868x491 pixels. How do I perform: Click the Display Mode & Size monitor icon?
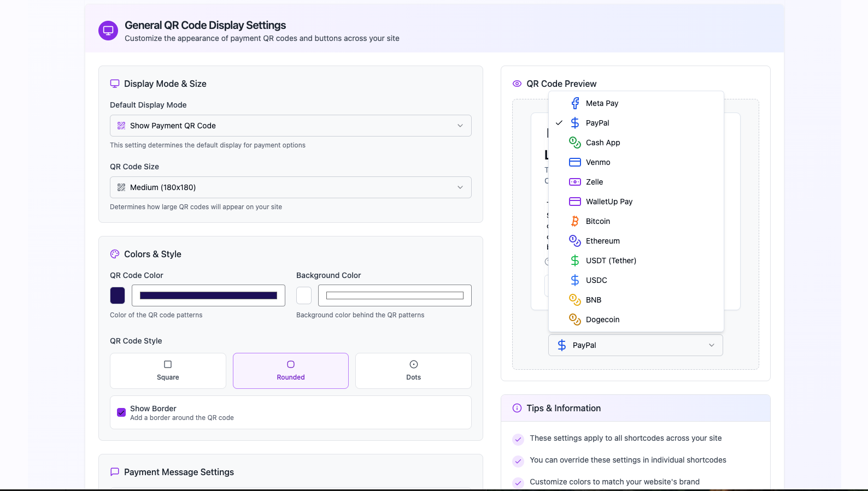115,84
